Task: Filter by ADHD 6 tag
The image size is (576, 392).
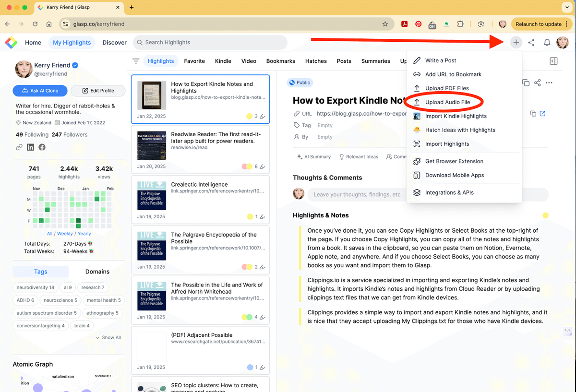Action: tap(25, 300)
